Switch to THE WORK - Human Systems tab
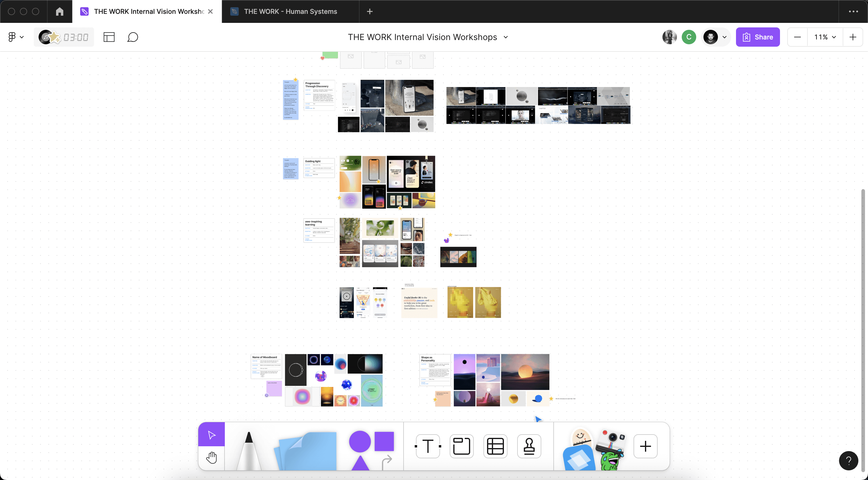This screenshot has height=480, width=868. point(290,11)
